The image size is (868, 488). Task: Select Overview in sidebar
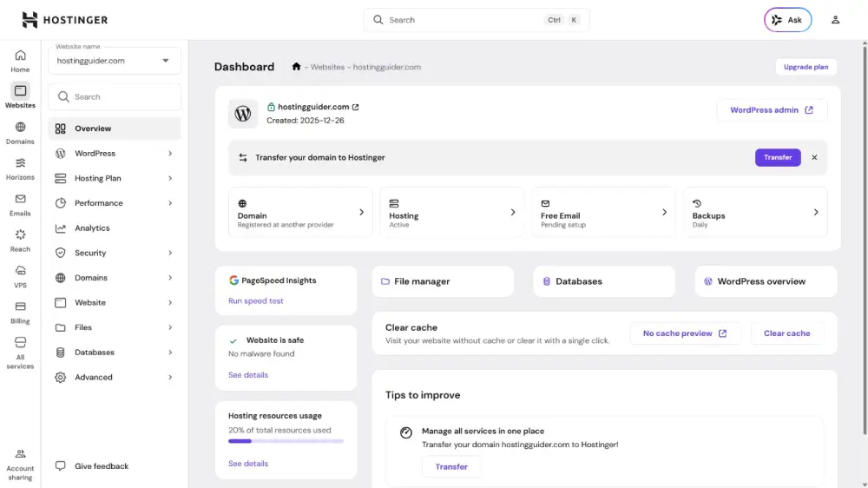tap(114, 128)
